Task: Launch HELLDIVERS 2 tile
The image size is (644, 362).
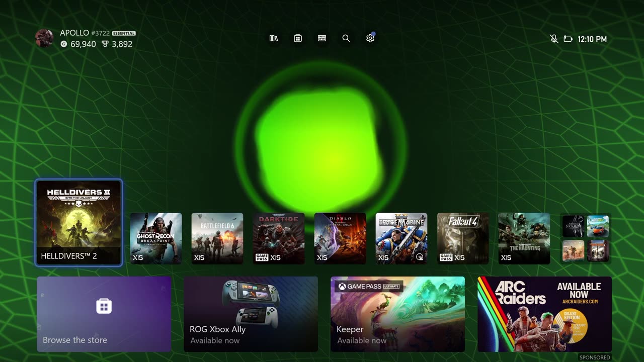Action: 79,223
